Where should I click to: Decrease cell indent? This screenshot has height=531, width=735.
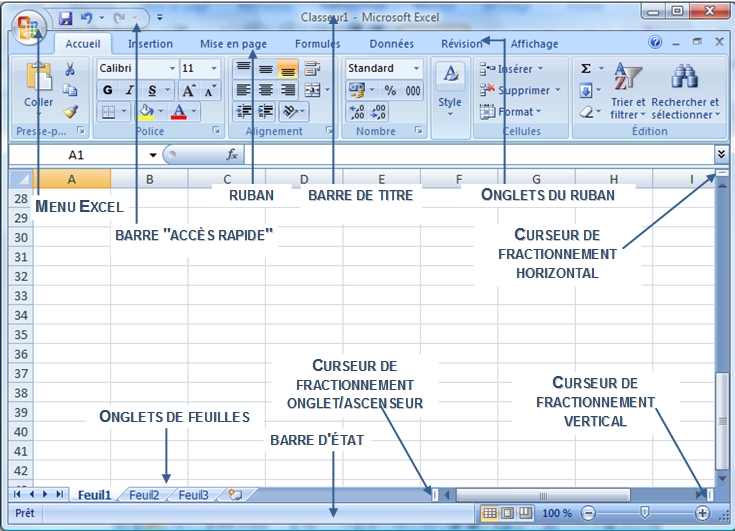click(x=244, y=112)
